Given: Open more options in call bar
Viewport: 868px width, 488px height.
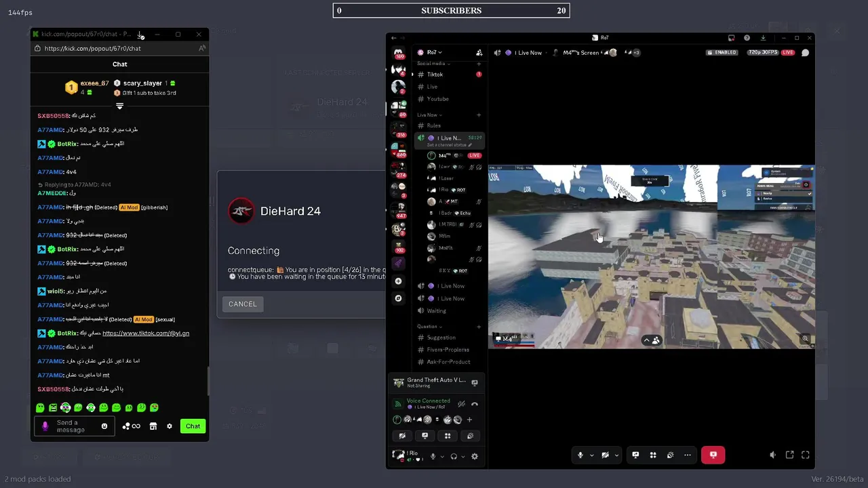Looking at the screenshot, I should pyautogui.click(x=688, y=455).
